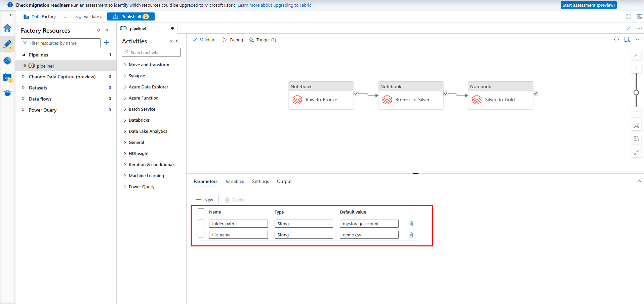Delete the folder_path parameter with trash icon

coord(410,224)
